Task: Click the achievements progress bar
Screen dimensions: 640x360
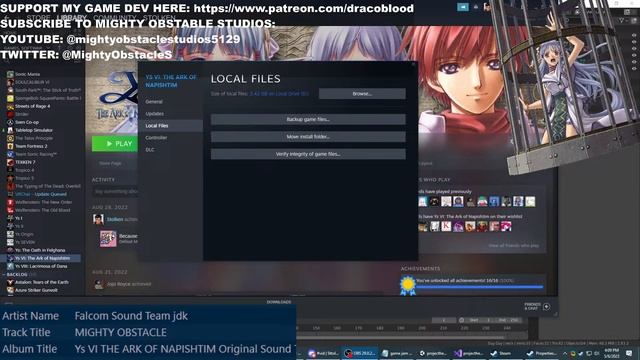Action: [x=479, y=287]
